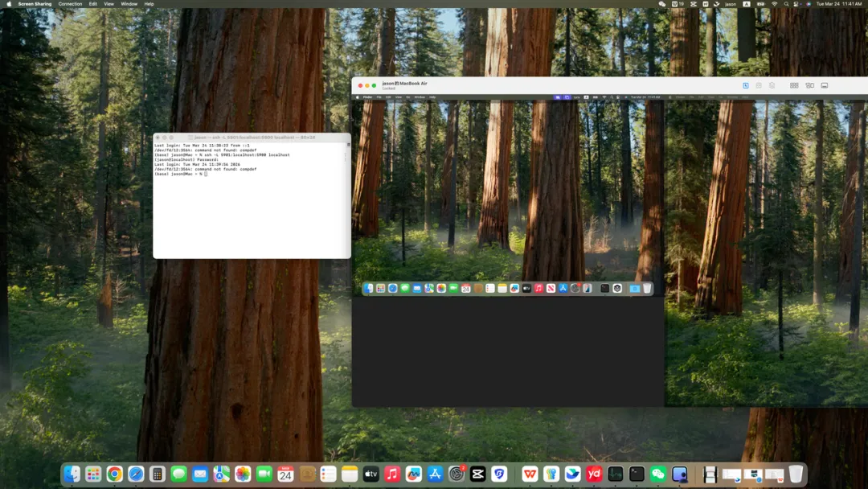Open WPS Office from the Dock
The image size is (868, 489).
[x=530, y=474]
